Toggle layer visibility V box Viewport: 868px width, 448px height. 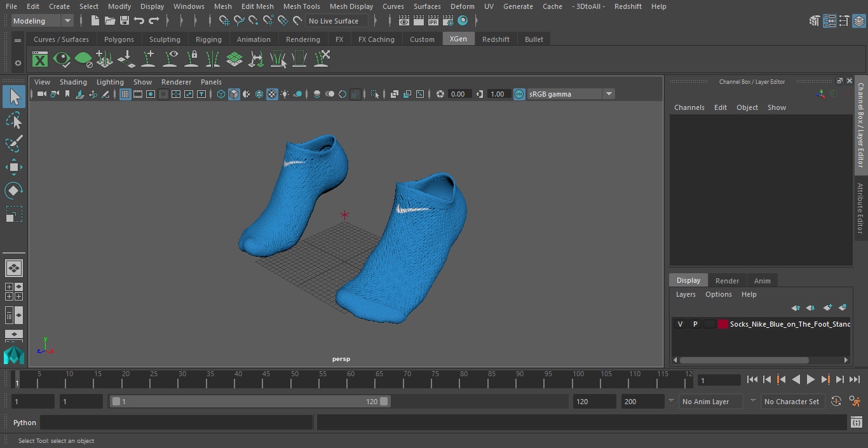(x=680, y=324)
